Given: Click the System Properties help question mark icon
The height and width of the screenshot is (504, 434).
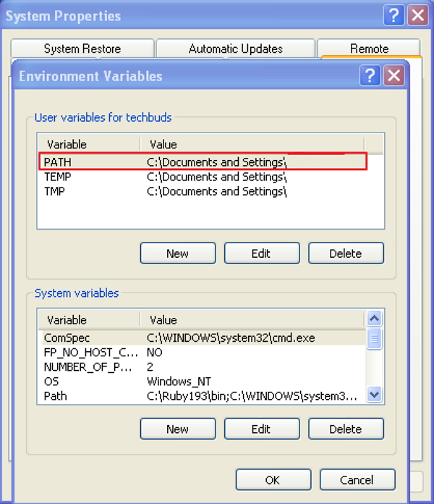Looking at the screenshot, I should 394,15.
